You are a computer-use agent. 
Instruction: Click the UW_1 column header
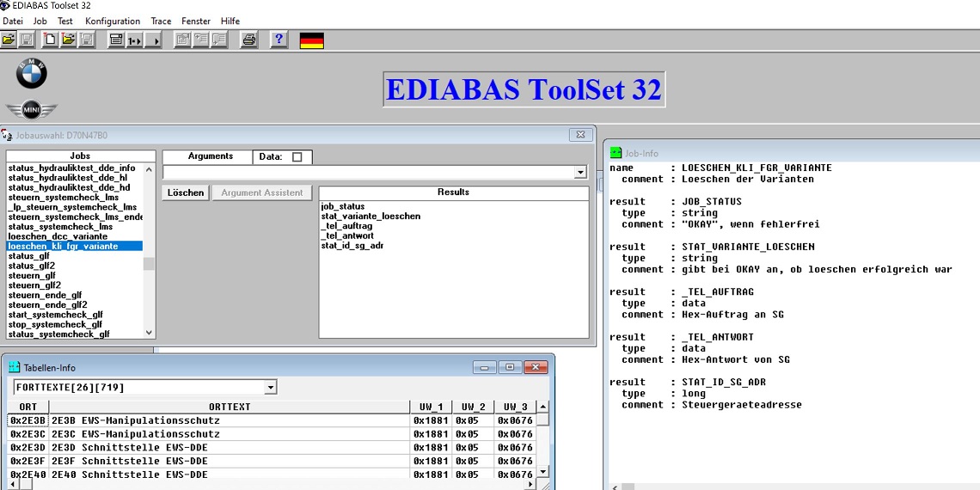[432, 407]
